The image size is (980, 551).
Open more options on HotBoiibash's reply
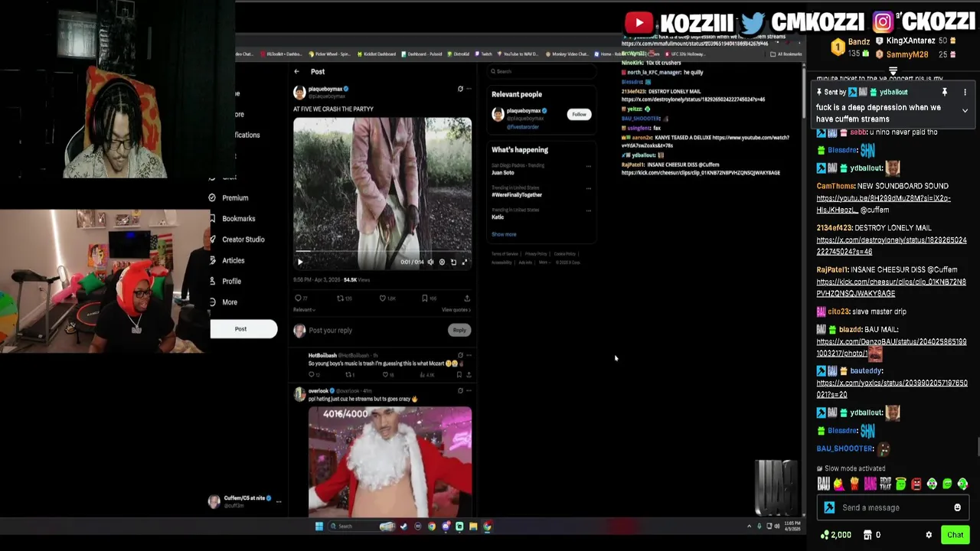(x=469, y=355)
